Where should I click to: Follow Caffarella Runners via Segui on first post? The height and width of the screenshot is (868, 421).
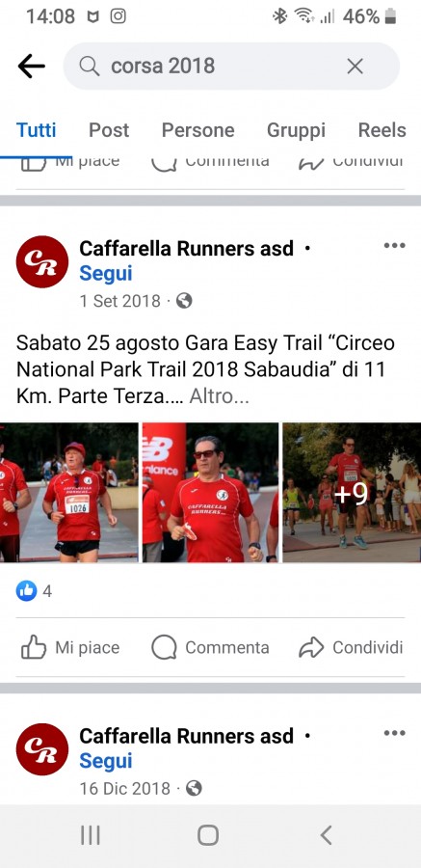(x=106, y=274)
